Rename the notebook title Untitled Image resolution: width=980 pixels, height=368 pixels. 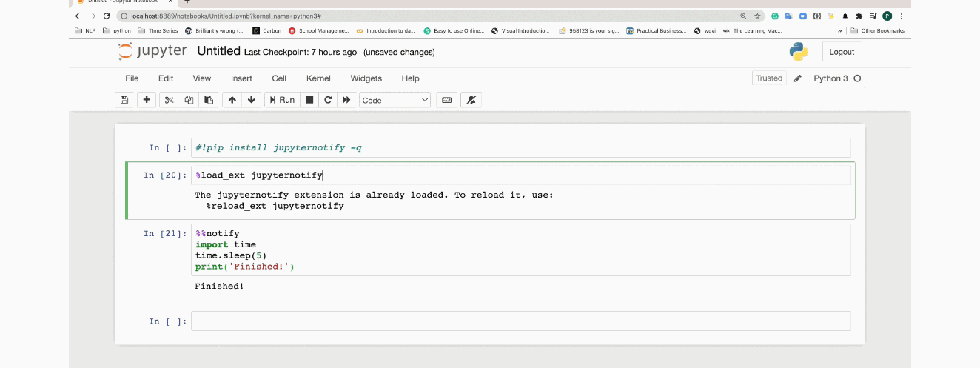(x=218, y=51)
